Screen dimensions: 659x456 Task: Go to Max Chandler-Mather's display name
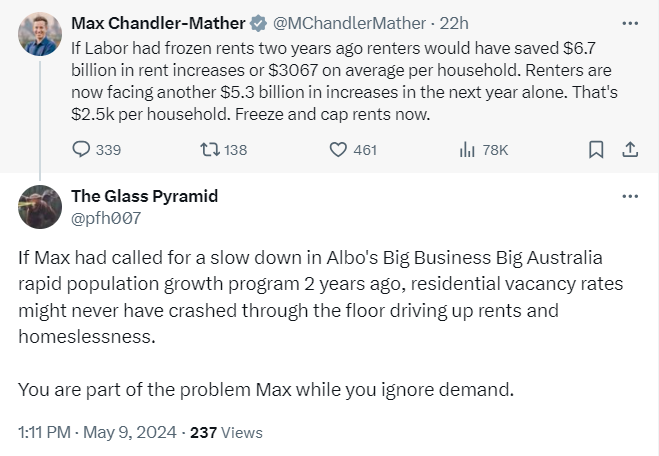point(157,22)
